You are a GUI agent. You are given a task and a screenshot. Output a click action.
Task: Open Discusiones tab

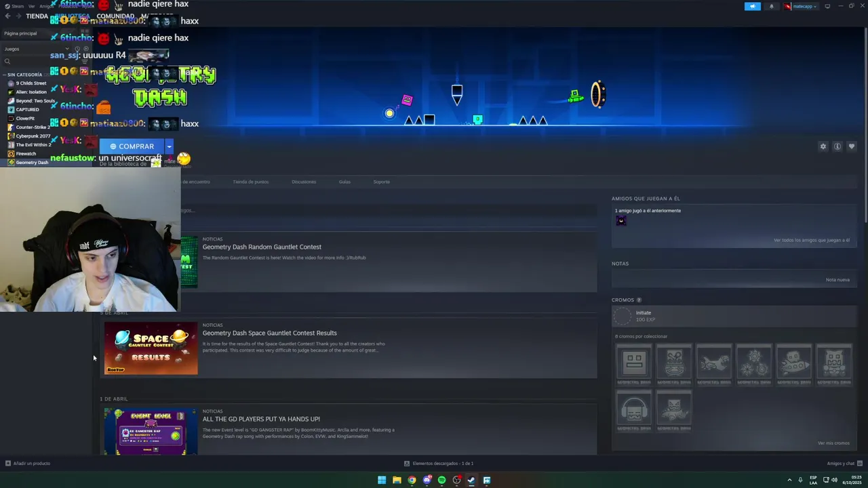304,182
